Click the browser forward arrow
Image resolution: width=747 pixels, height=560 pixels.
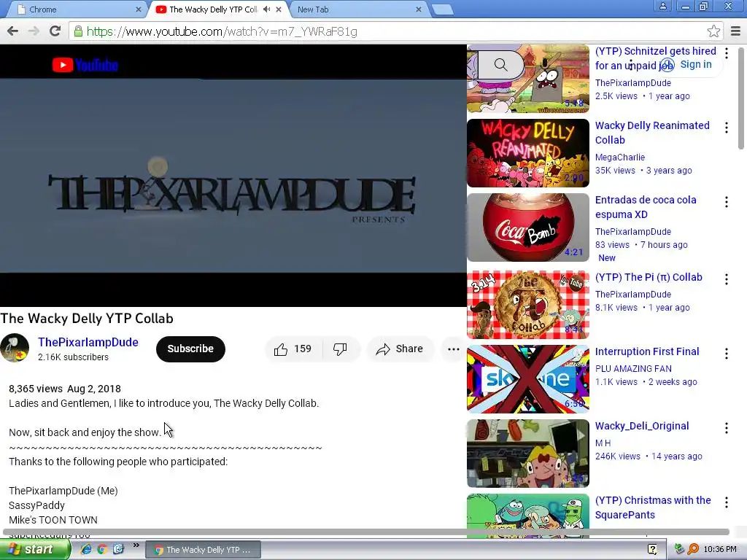pyautogui.click(x=34, y=31)
